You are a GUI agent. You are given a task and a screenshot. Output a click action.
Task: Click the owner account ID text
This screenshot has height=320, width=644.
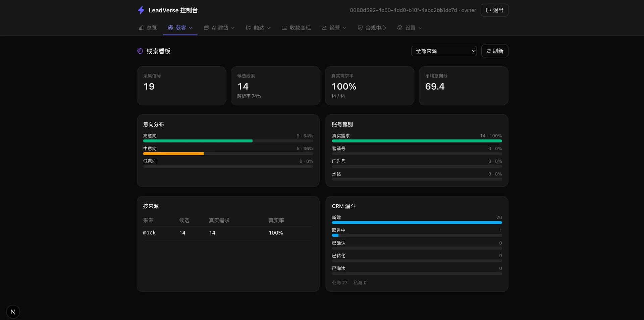[x=413, y=10]
